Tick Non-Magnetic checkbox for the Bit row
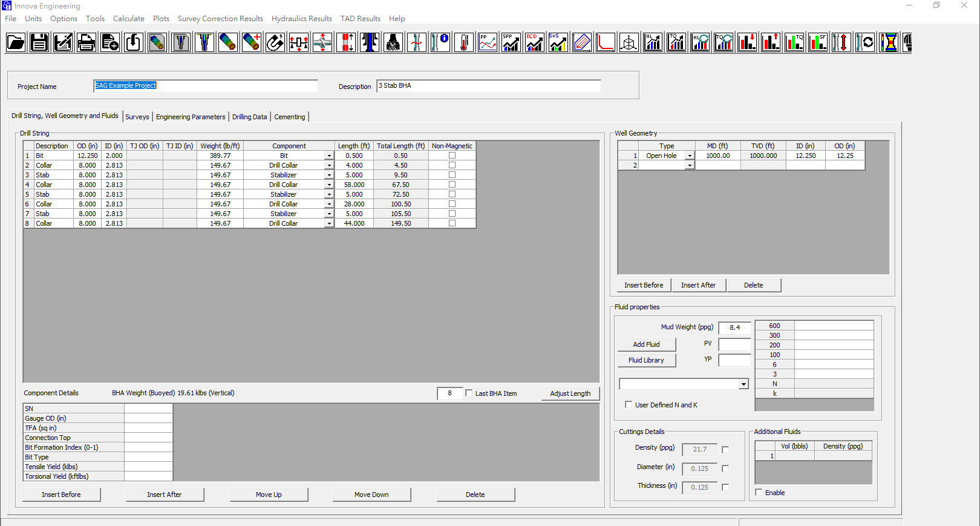The image size is (980, 526). coord(452,156)
